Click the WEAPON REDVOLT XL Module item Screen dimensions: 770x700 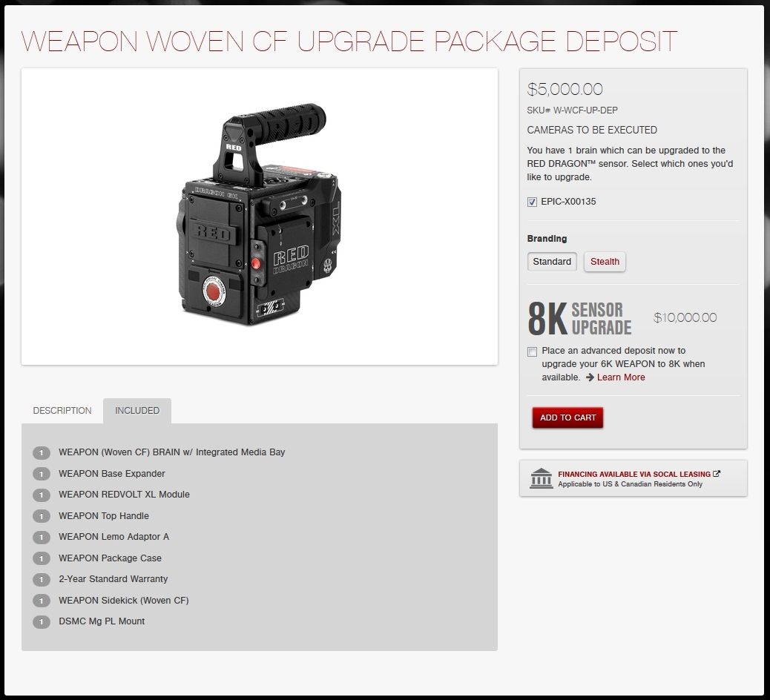[124, 495]
